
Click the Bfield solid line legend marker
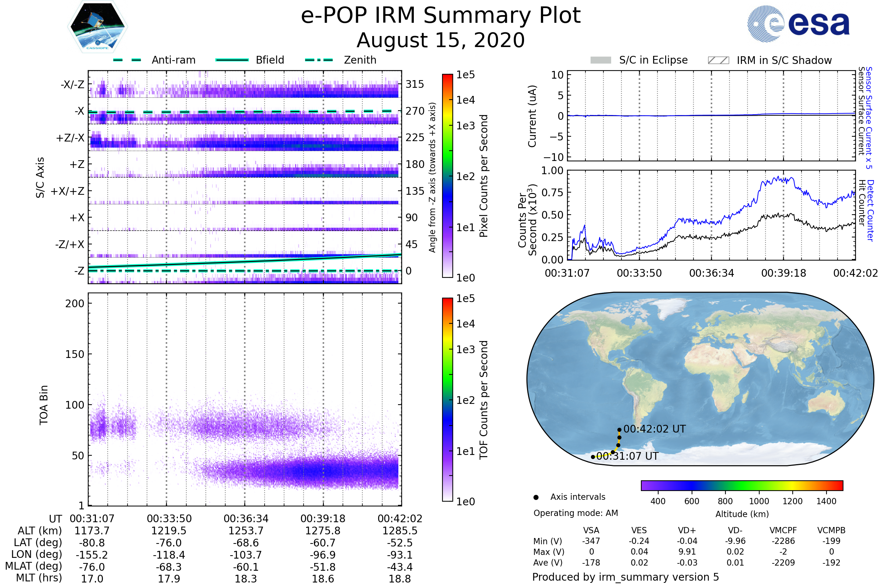232,60
